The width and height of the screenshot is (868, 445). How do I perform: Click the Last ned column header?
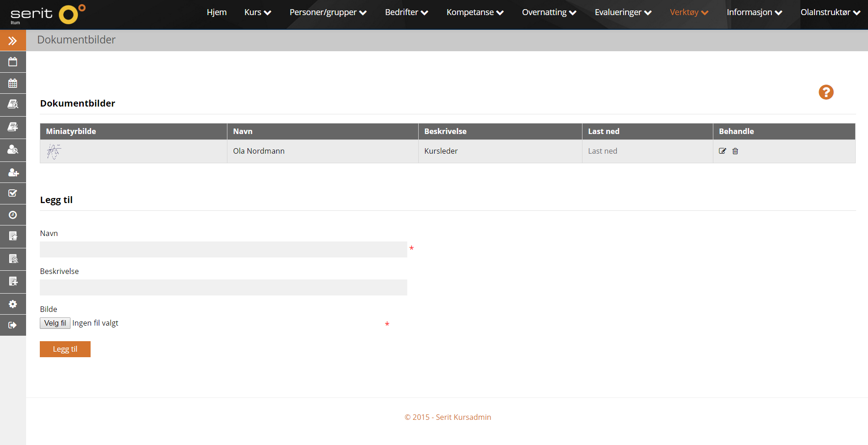point(647,131)
